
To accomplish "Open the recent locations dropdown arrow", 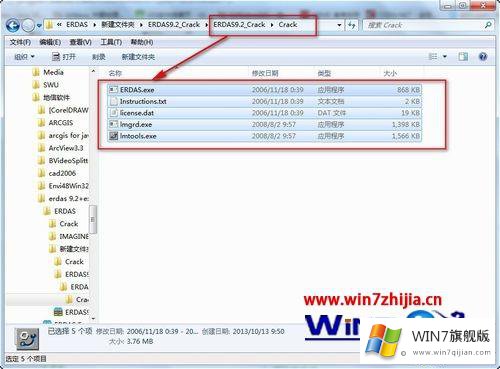I will 39,26.
